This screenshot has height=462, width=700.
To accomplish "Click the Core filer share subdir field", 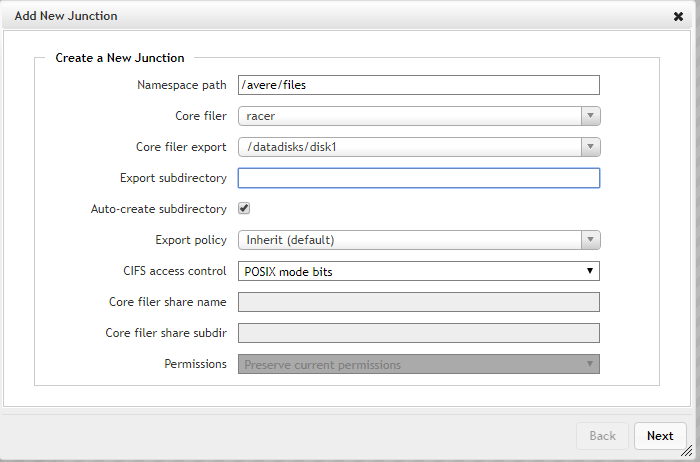I will 418,333.
